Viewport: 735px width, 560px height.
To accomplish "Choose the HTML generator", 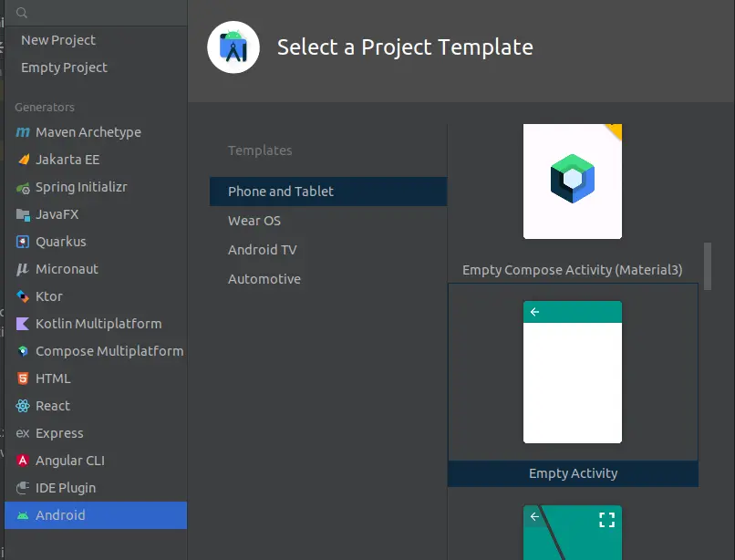I will [x=96, y=379].
